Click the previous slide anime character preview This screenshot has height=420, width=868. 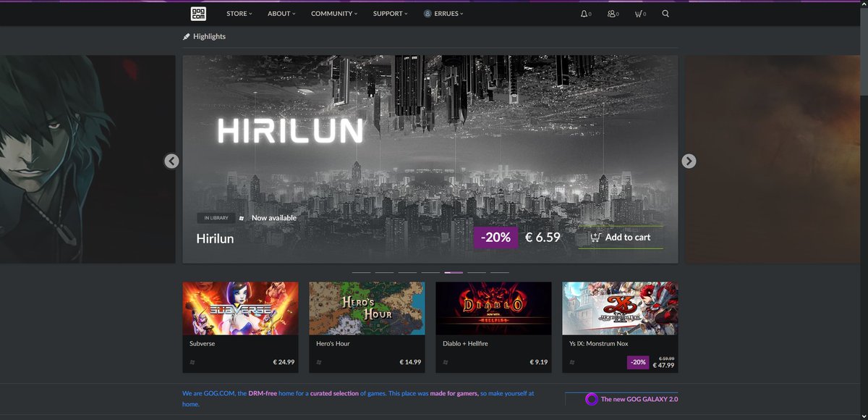click(x=88, y=159)
